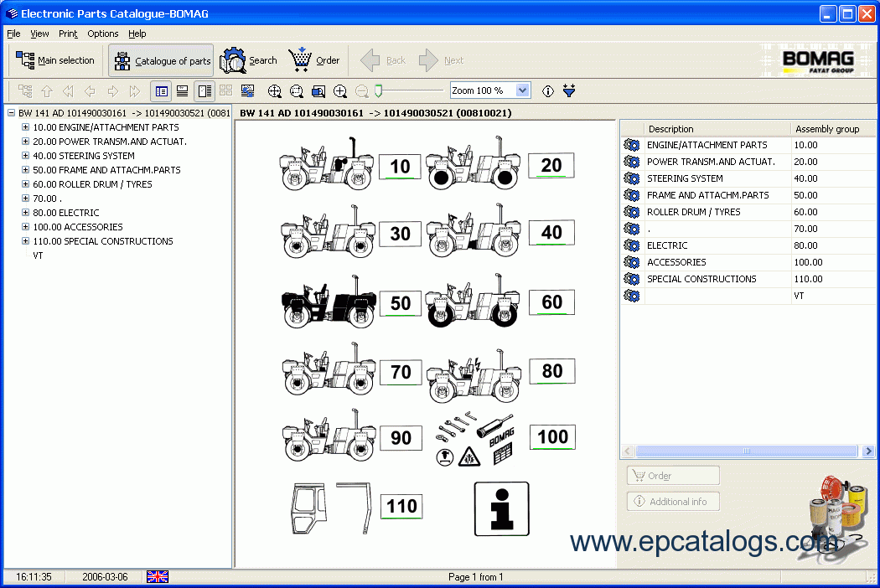
Task: Toggle the right parts-list panel view icon
Action: point(204,91)
